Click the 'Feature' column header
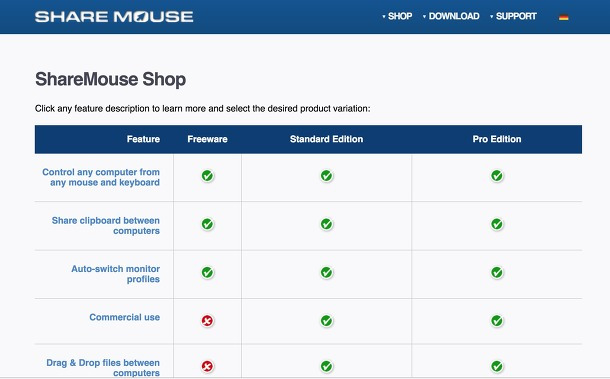610x379 pixels. point(143,139)
